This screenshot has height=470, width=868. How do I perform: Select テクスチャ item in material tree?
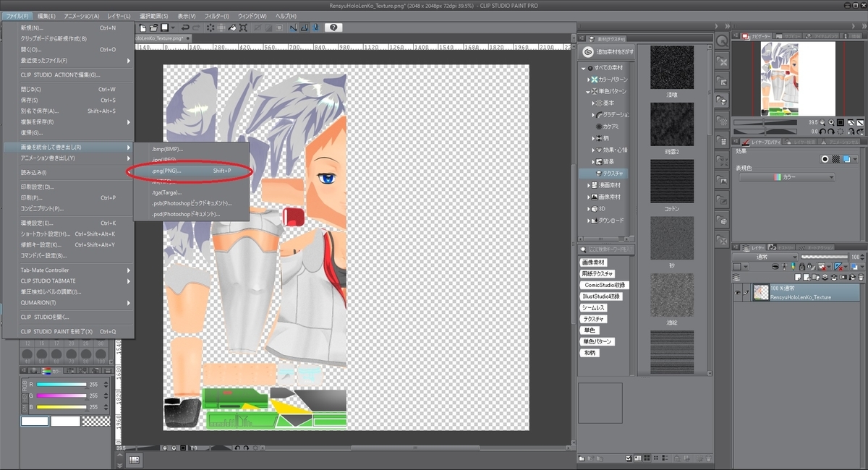click(x=605, y=174)
